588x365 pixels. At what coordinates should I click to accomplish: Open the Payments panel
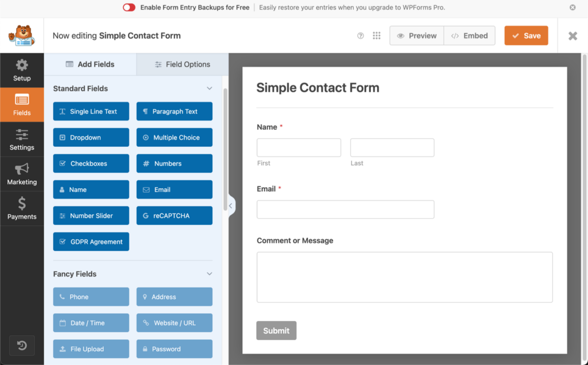(22, 208)
